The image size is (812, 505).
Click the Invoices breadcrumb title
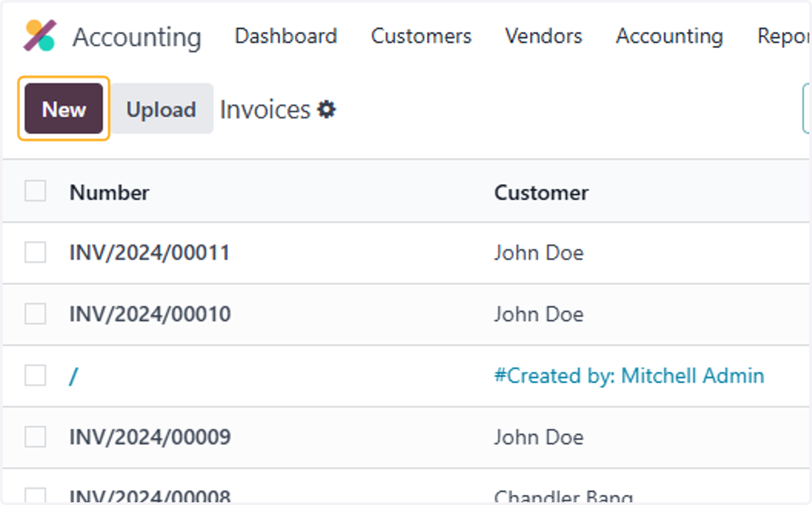coord(265,109)
